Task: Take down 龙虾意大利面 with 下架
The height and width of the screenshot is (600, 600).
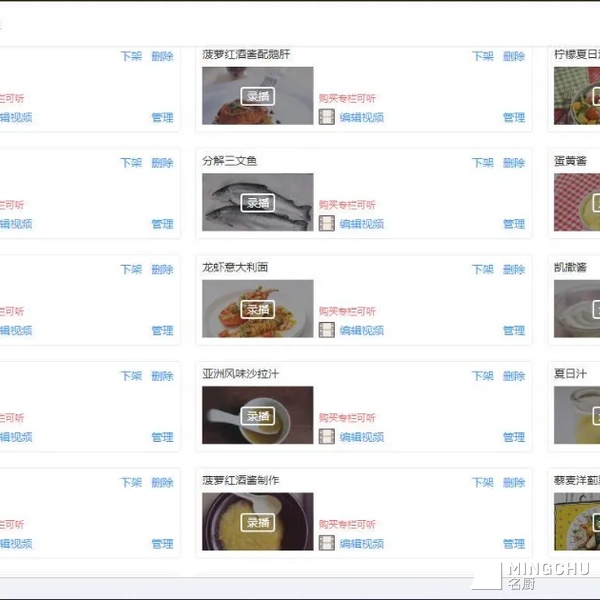Action: click(x=483, y=269)
